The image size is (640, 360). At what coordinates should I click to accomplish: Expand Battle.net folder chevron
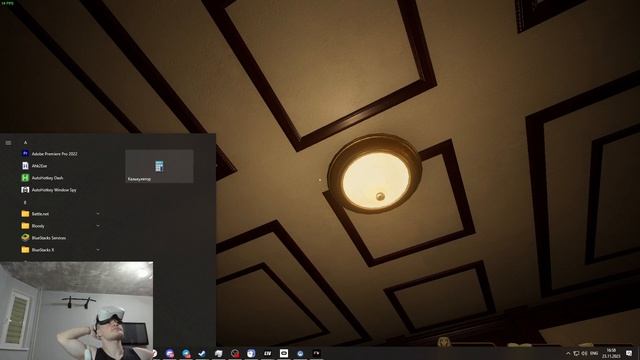(98, 214)
